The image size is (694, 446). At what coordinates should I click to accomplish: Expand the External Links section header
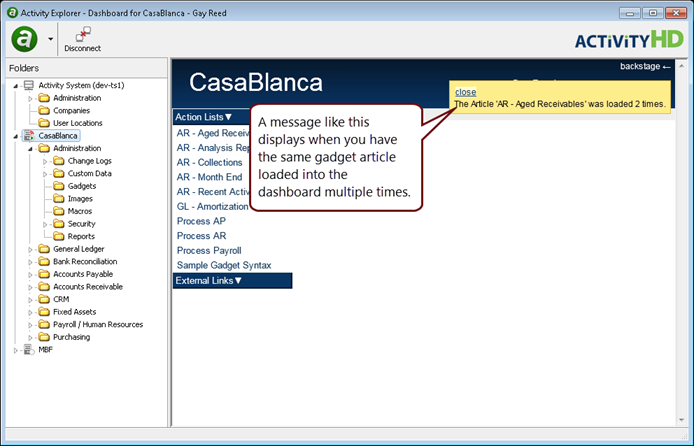point(232,281)
